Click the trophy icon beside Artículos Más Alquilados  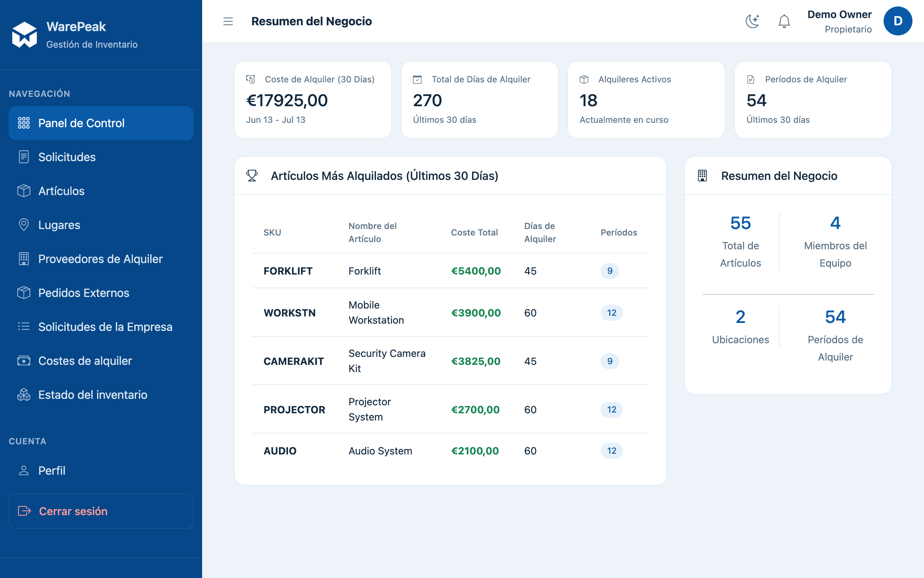pyautogui.click(x=252, y=176)
